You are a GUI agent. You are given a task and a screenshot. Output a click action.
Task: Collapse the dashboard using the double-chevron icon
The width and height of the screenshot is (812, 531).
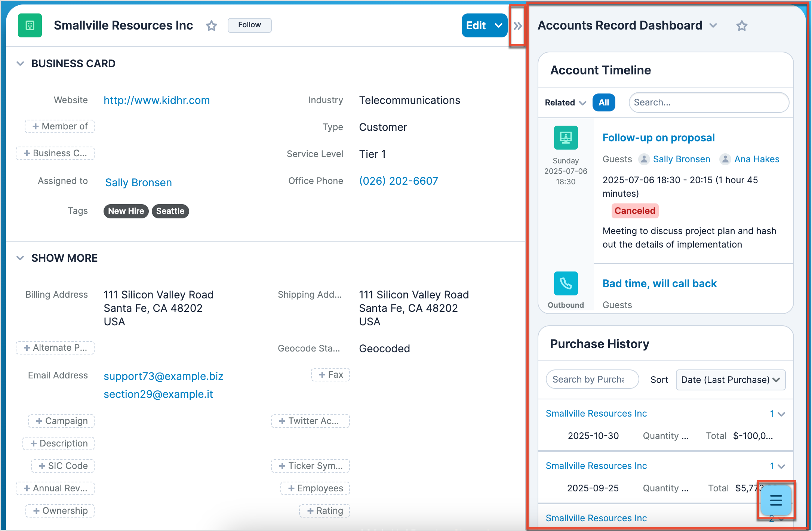pyautogui.click(x=518, y=25)
